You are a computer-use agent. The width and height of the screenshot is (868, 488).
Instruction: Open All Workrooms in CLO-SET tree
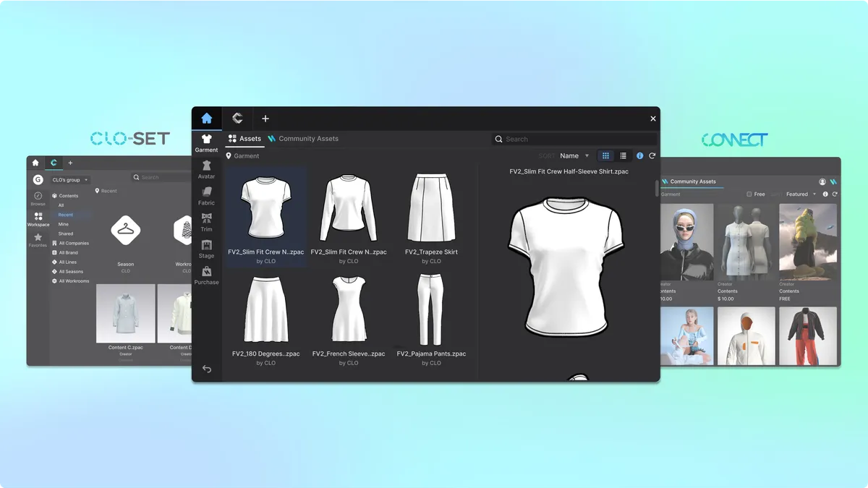(x=70, y=281)
